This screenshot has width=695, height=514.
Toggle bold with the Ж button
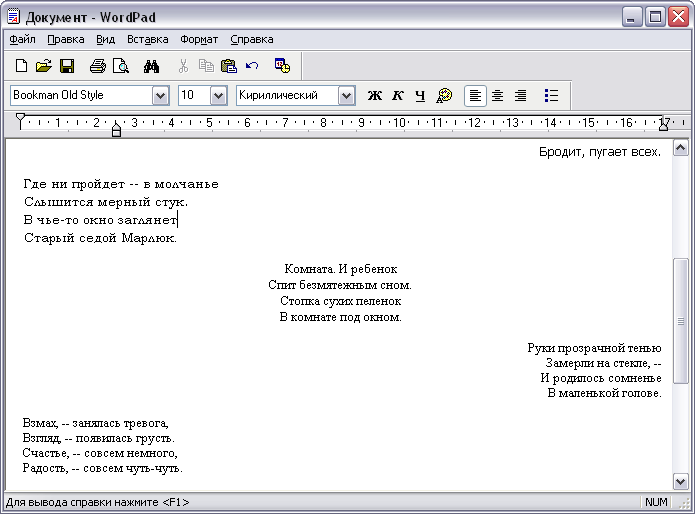(375, 95)
